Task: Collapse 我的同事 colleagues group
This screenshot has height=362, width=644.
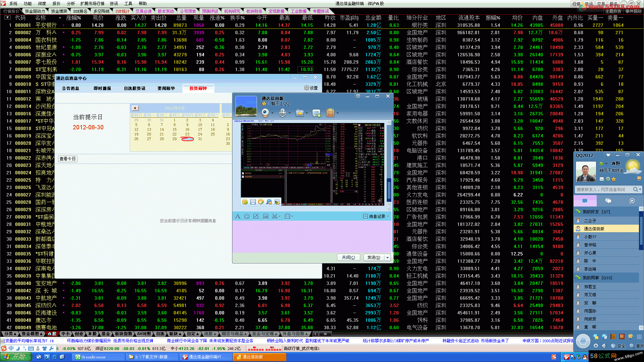Action: coord(578,278)
